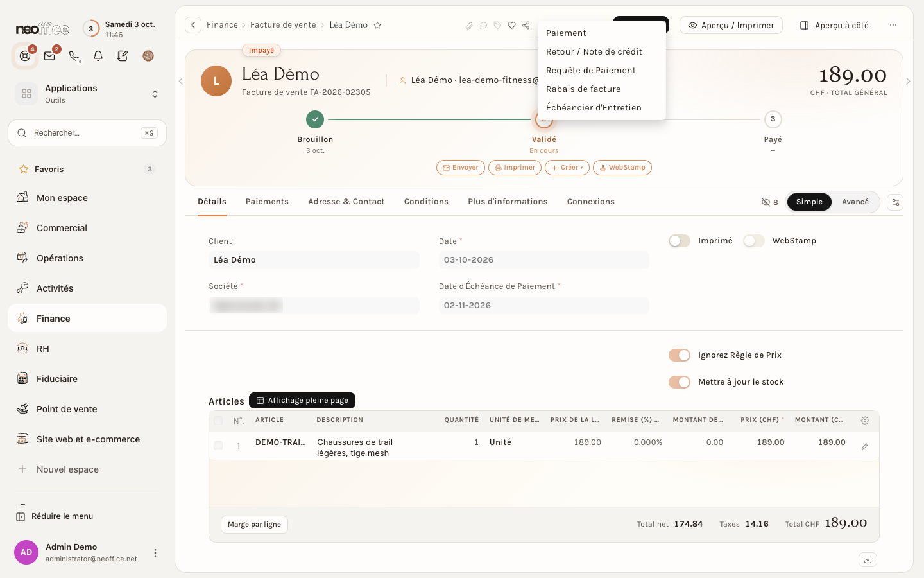The image size is (924, 578).
Task: Click Aperçu à côté button
Action: [834, 25]
